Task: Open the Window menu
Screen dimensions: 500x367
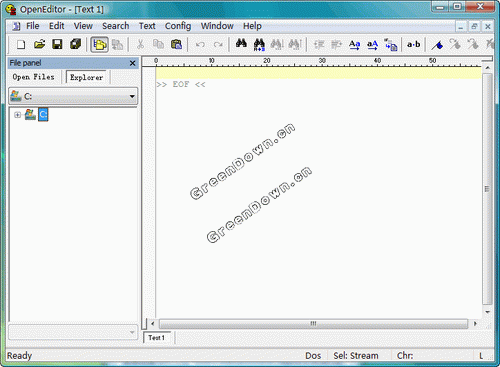Action: 217,26
